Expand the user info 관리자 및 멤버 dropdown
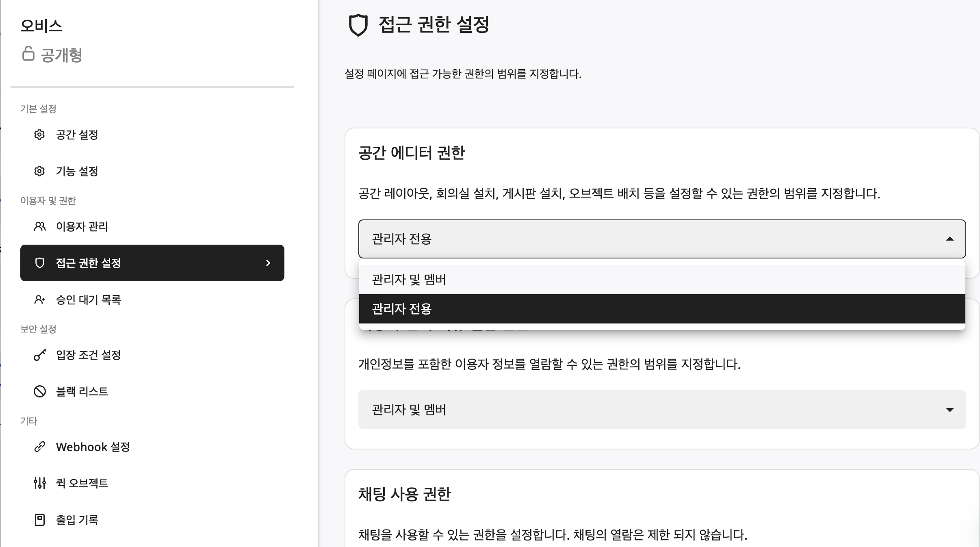 pos(662,410)
